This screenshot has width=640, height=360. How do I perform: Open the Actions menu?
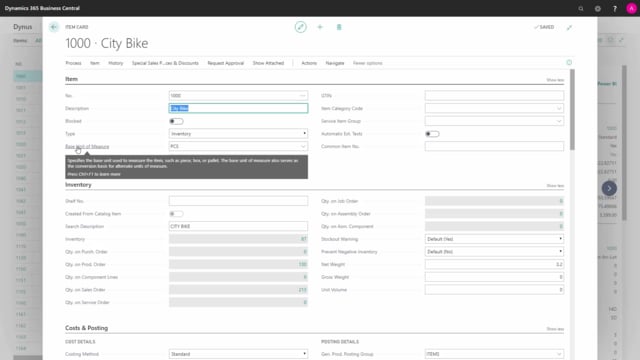309,63
